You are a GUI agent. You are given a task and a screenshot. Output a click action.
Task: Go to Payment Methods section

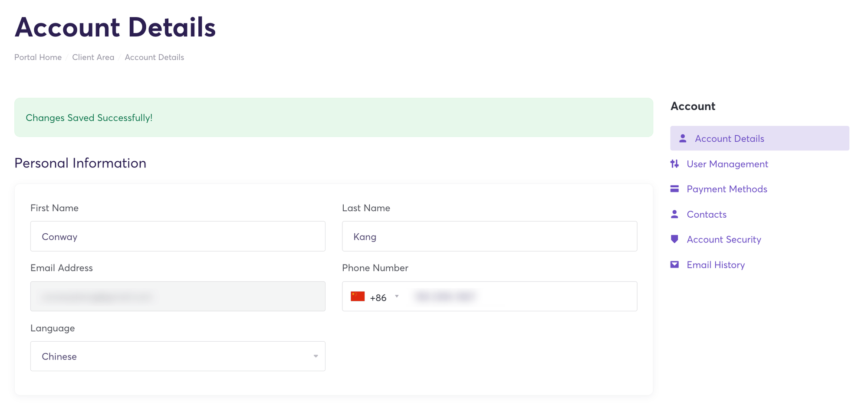tap(727, 189)
